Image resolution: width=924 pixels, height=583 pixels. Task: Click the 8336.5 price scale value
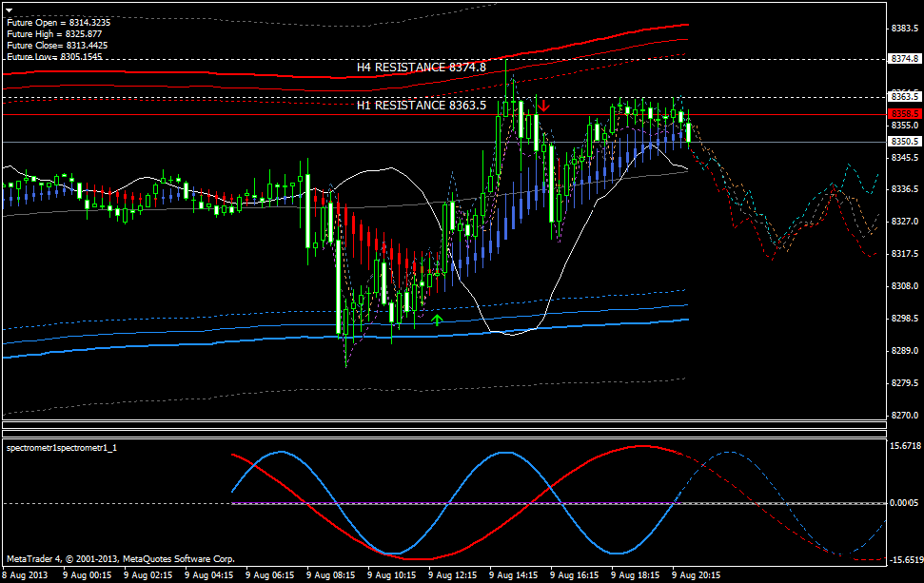[x=905, y=189]
